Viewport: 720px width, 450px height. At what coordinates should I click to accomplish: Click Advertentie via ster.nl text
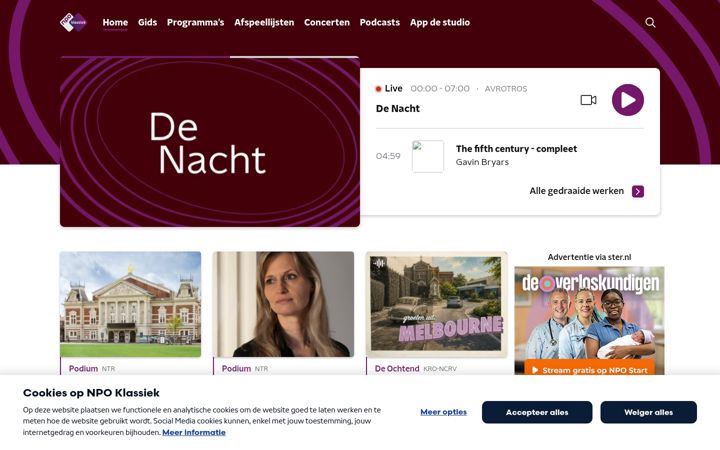pos(589,257)
